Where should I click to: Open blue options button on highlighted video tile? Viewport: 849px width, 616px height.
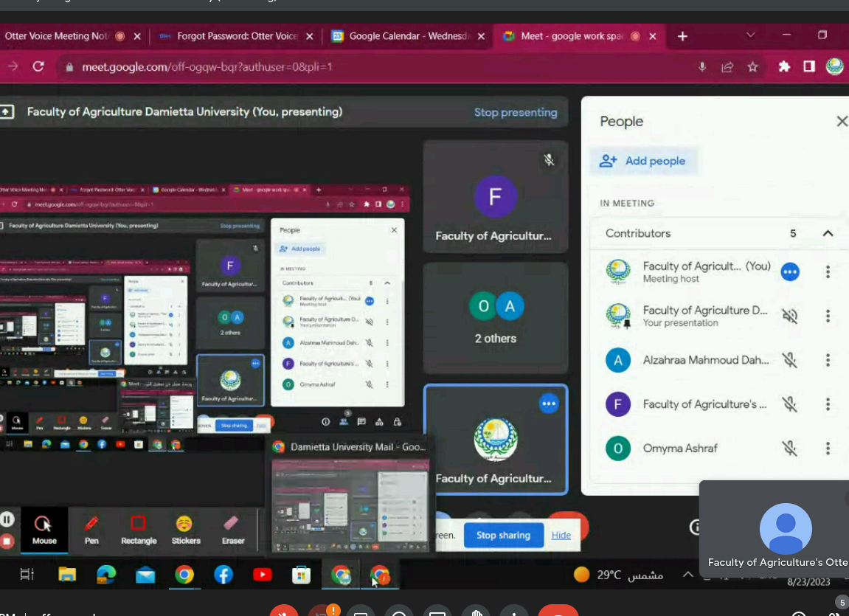tap(549, 404)
